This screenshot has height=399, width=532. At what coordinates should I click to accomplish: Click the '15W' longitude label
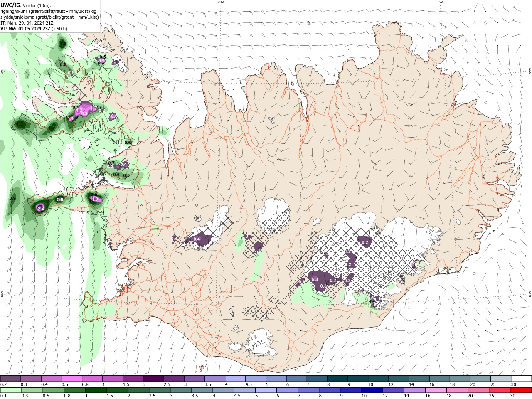[440, 2]
